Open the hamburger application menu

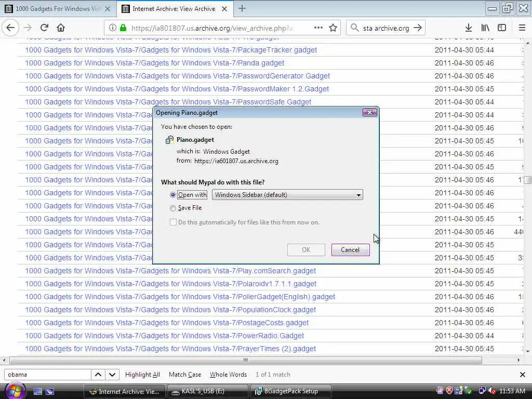pos(522,28)
